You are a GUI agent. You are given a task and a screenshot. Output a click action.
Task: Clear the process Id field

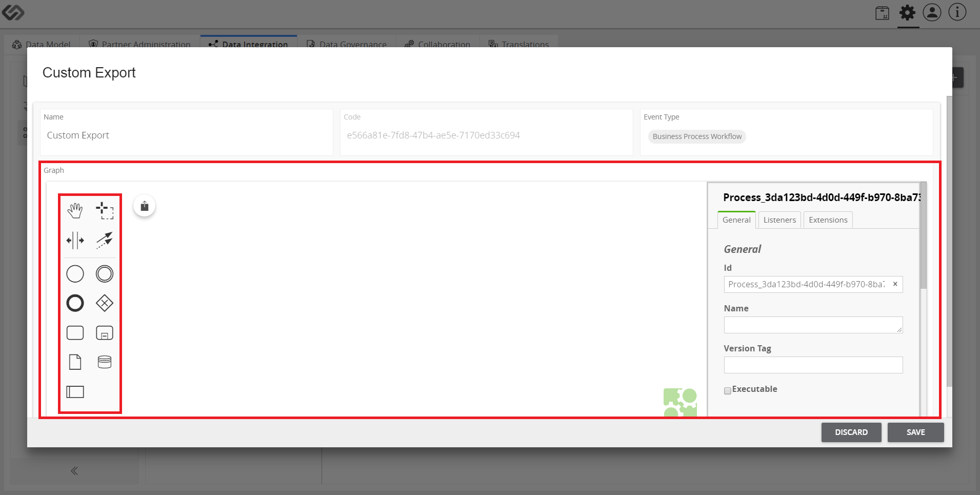(895, 284)
